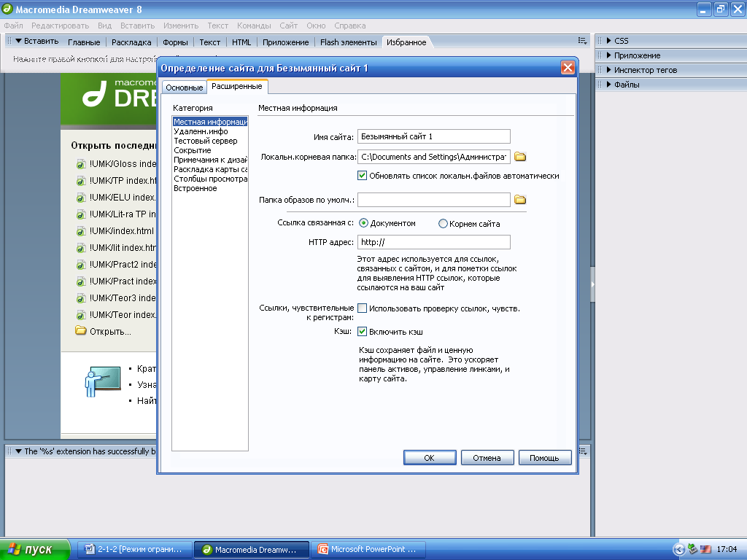Show hidden tray icons arrow
Viewport: 747px width, 560px height.
[679, 549]
